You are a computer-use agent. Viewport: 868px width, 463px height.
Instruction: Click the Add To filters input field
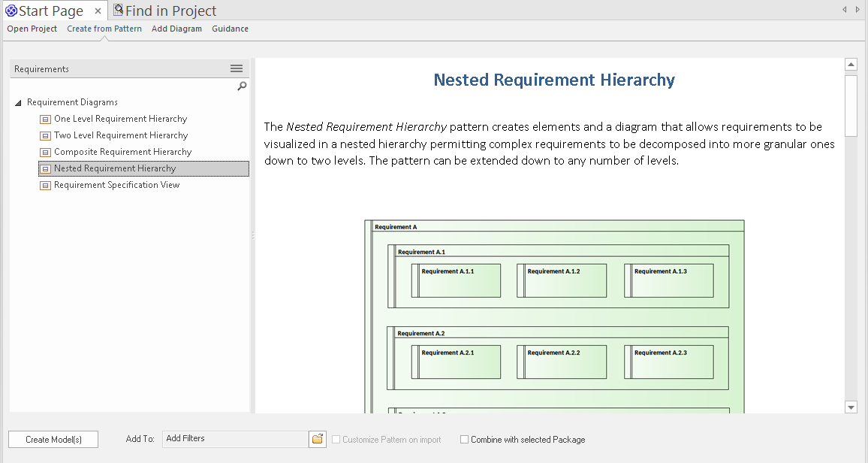pyautogui.click(x=234, y=439)
